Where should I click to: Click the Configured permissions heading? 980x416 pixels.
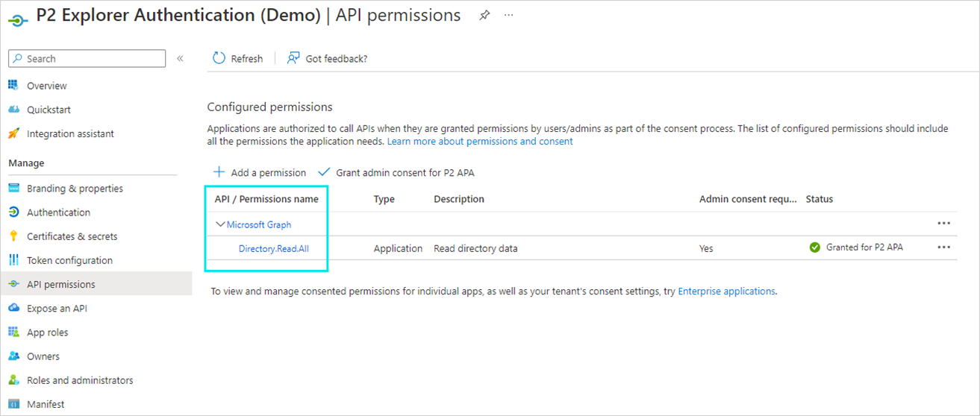[x=269, y=107]
